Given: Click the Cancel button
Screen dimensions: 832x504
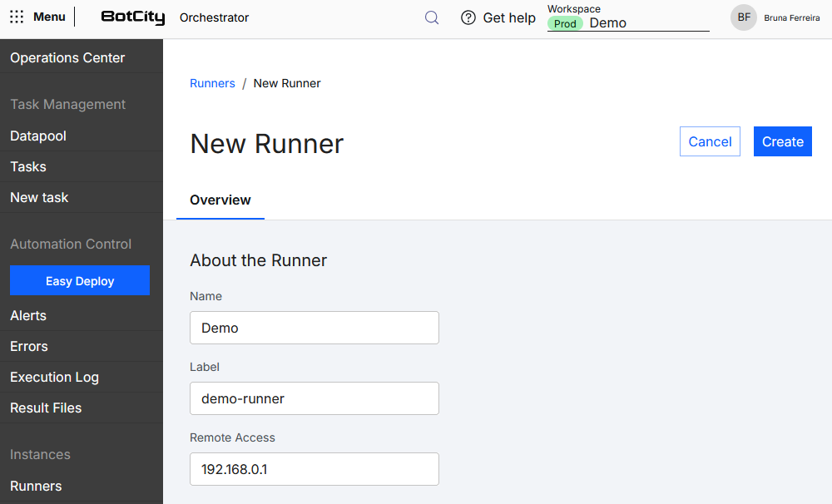Looking at the screenshot, I should pos(710,141).
